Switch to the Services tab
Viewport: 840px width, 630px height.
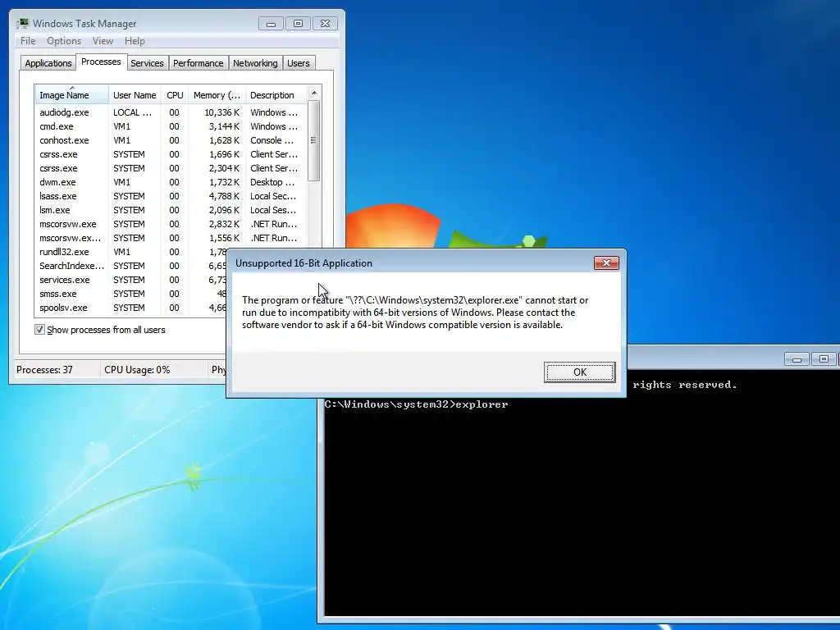pos(147,63)
